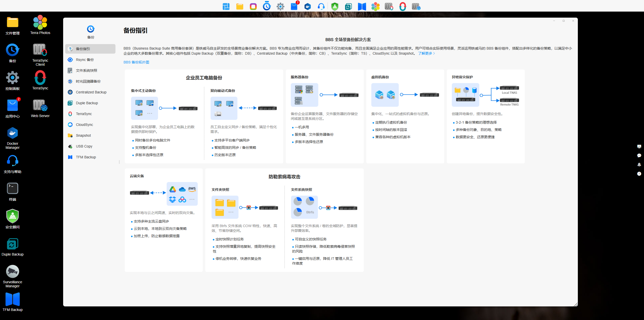Open the Web Server globe icon in the top dock

pyautogui.click(x=416, y=6)
